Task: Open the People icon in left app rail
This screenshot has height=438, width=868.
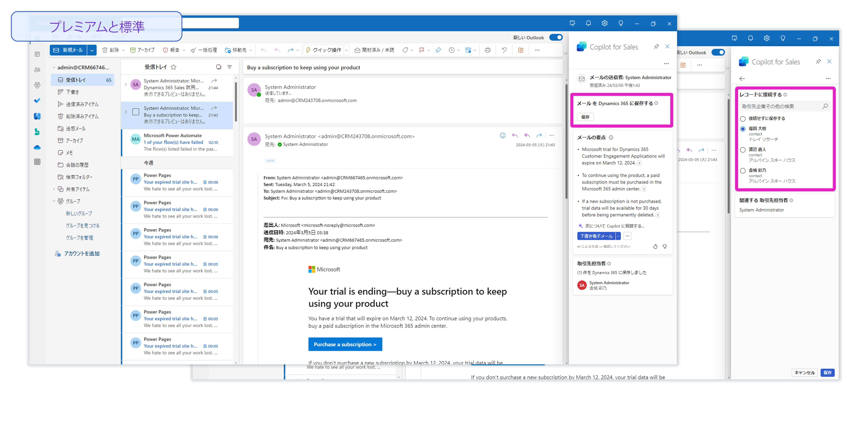Action: click(37, 69)
